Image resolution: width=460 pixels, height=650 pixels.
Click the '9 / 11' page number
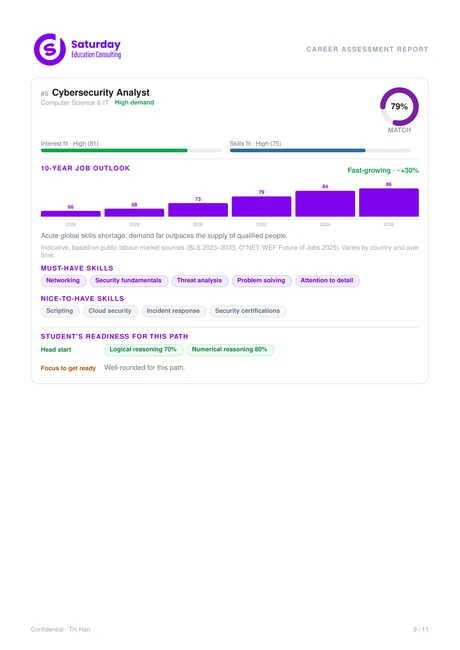point(421,629)
